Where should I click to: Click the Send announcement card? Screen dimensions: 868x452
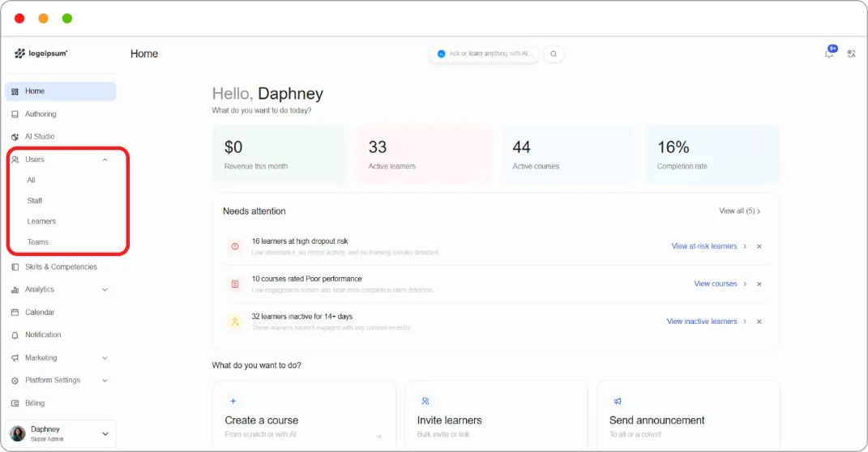tap(688, 416)
